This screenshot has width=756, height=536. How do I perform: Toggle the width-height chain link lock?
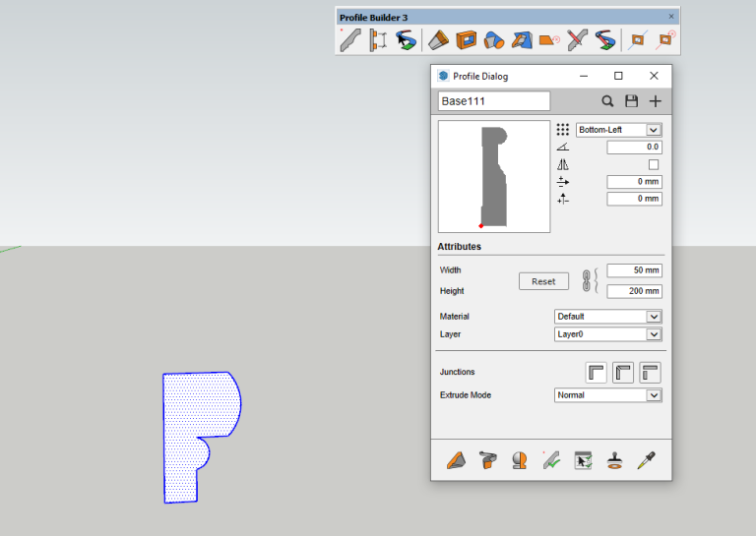[587, 280]
